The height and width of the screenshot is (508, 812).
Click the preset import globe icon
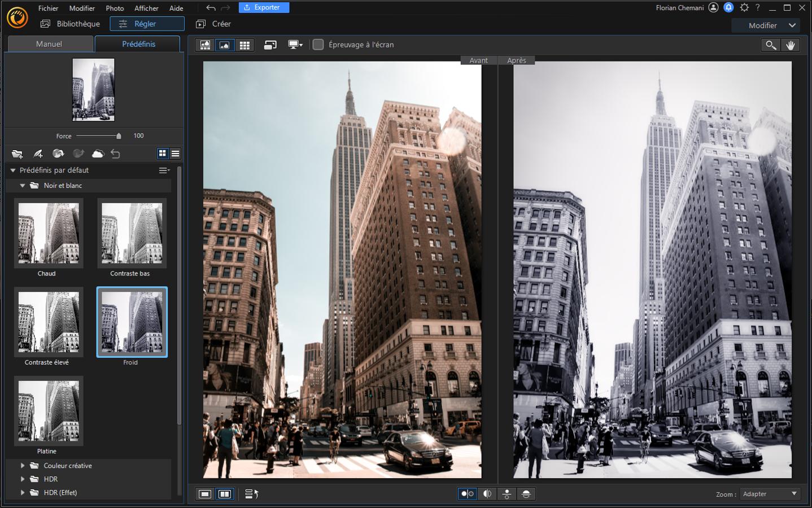pos(58,154)
